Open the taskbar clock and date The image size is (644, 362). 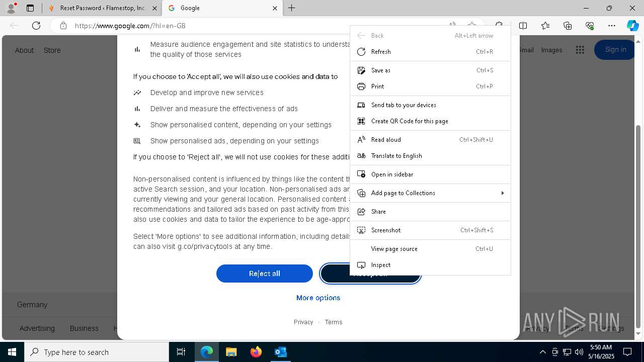pos(601,352)
